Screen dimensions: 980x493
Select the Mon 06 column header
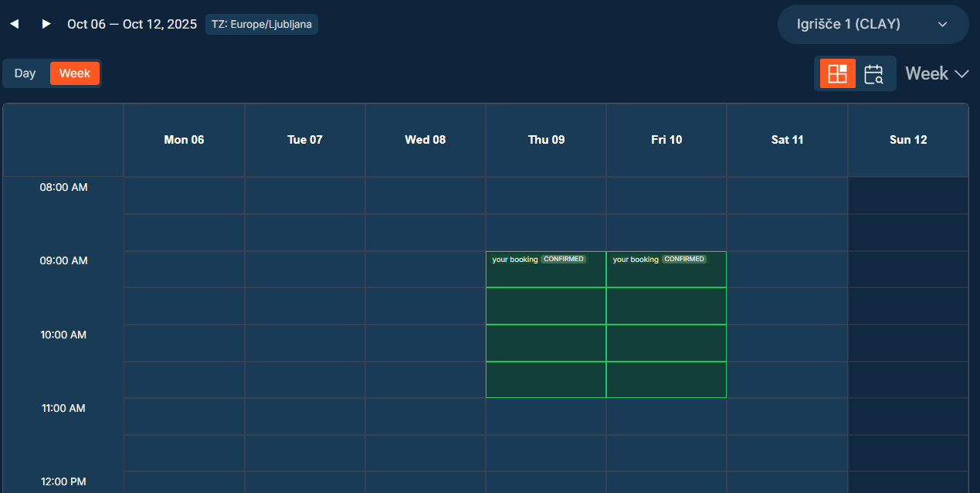pos(183,140)
